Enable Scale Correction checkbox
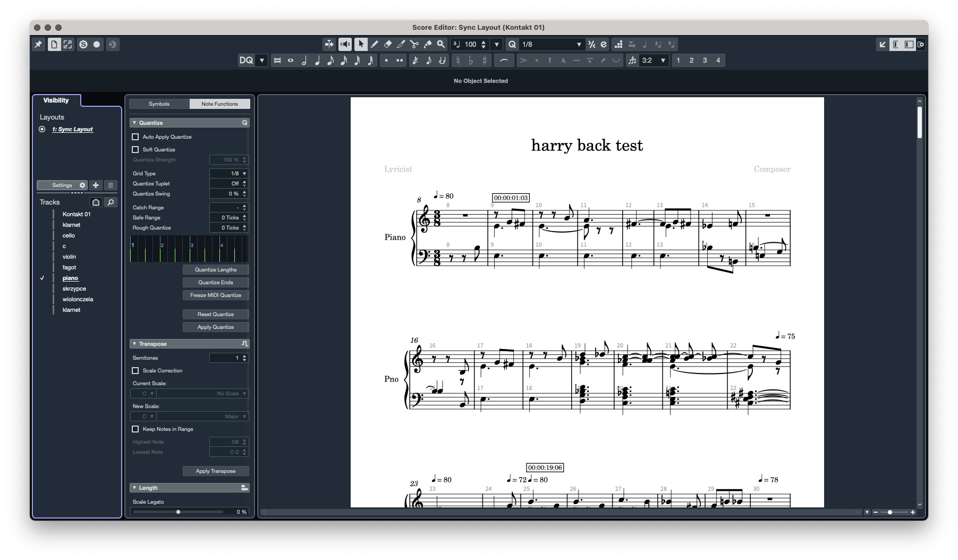This screenshot has height=560, width=958. 135,370
